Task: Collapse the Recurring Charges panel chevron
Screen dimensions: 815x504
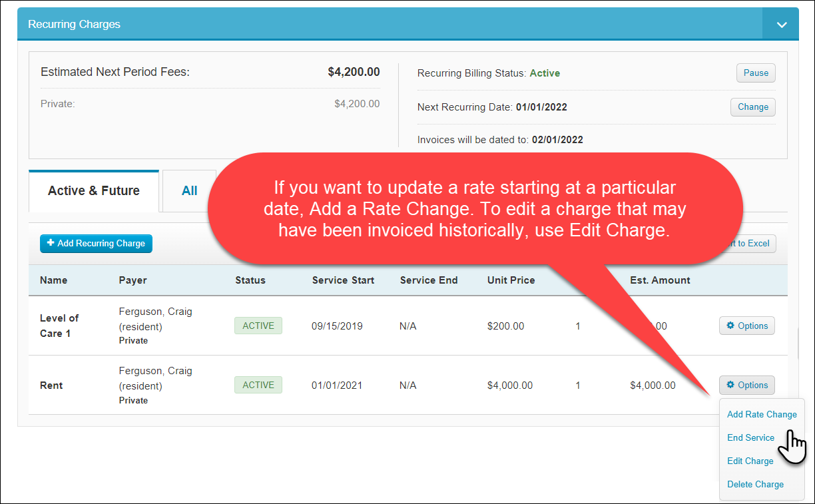Action: (x=781, y=24)
